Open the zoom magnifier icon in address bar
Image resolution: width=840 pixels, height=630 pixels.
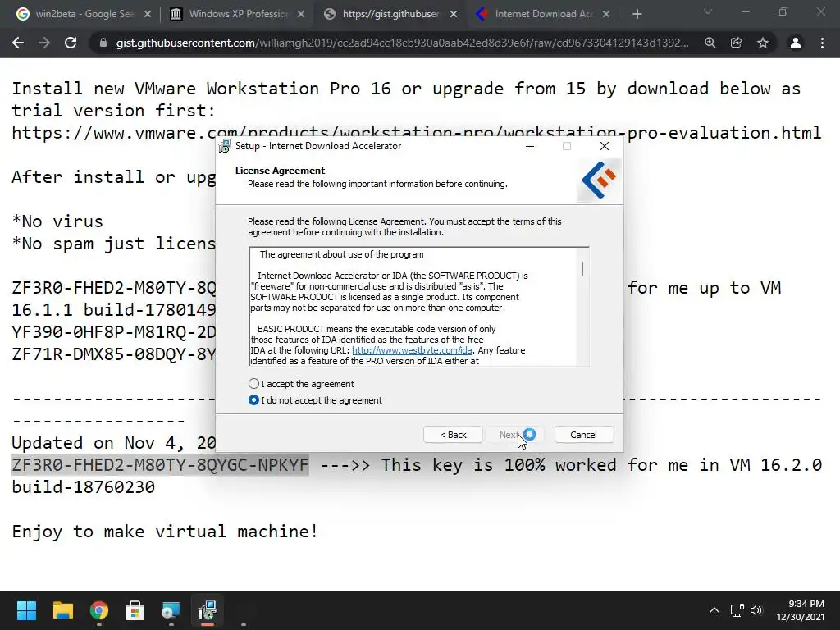[710, 43]
